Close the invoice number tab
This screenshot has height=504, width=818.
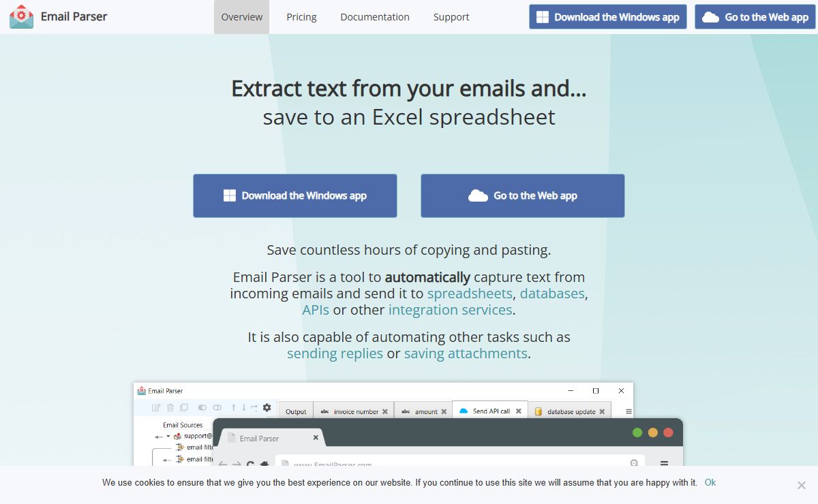(x=385, y=411)
